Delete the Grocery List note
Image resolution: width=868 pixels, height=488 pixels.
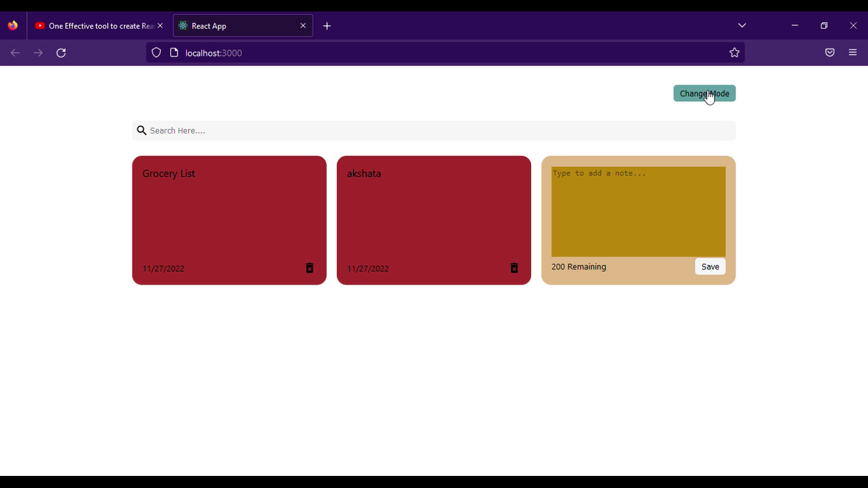pyautogui.click(x=309, y=268)
